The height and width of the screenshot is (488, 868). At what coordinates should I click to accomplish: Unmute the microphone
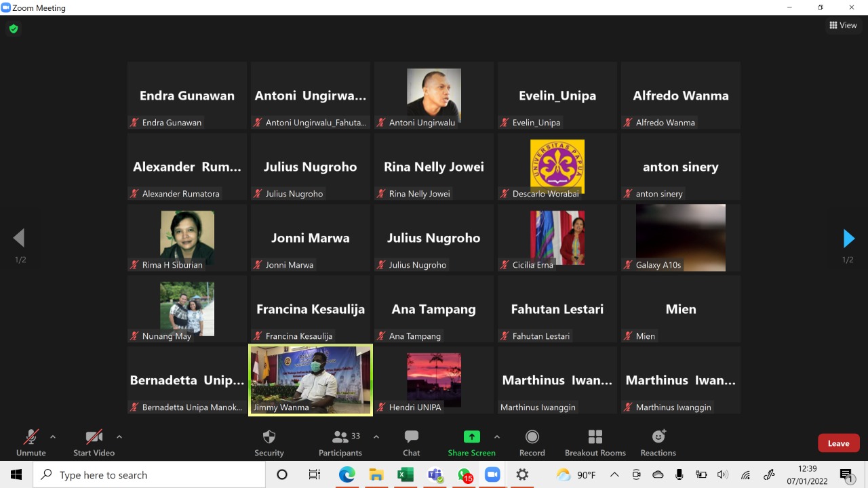coord(31,442)
